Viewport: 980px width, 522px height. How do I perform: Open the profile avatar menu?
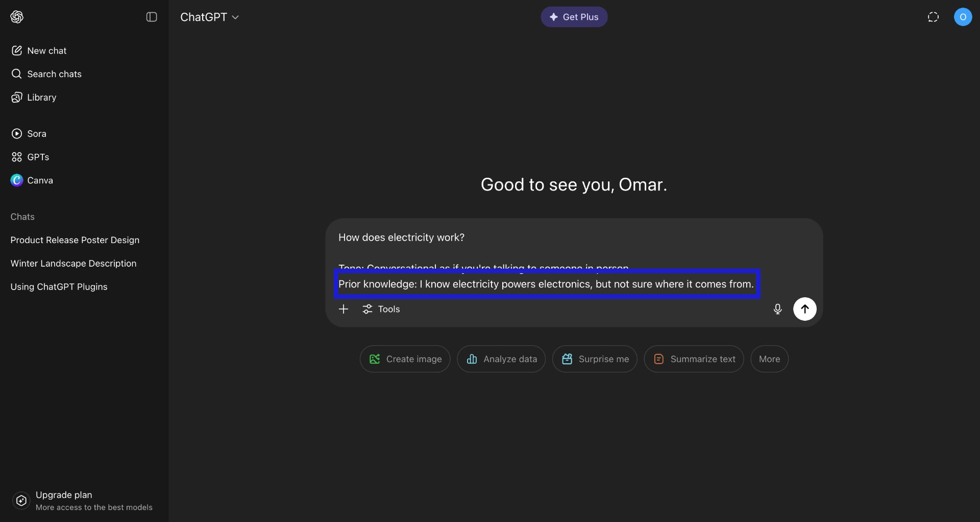point(963,17)
